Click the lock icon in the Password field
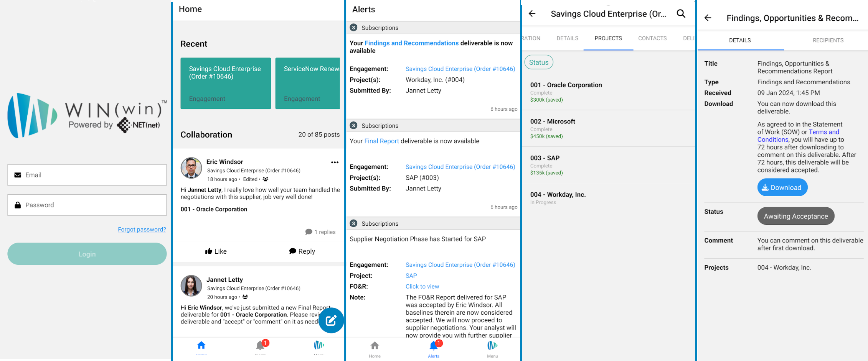 (18, 205)
